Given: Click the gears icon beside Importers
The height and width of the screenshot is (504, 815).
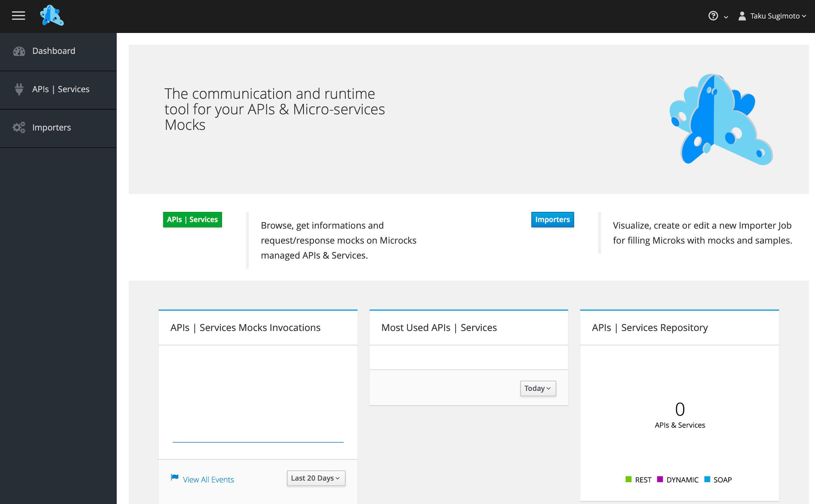Looking at the screenshot, I should [19, 127].
